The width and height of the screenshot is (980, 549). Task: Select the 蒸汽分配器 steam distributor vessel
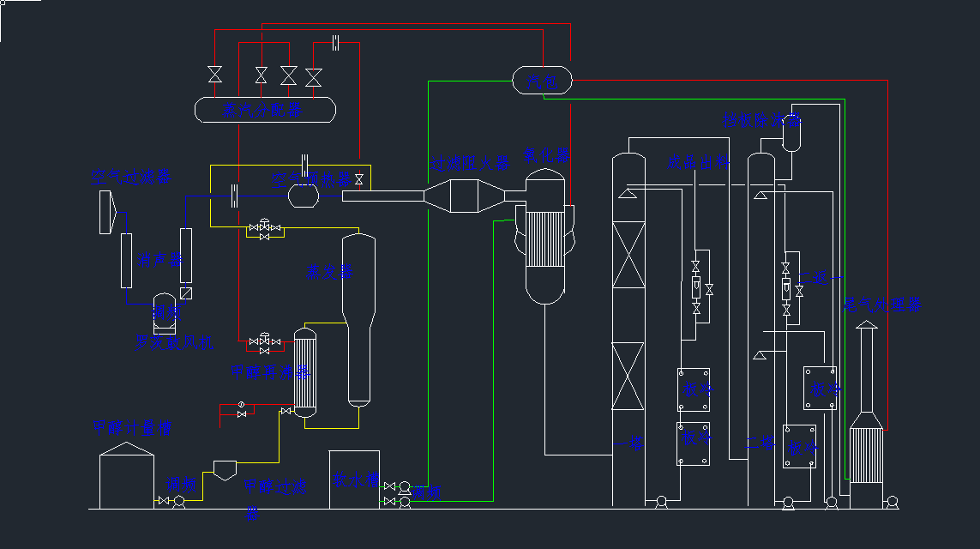point(265,110)
